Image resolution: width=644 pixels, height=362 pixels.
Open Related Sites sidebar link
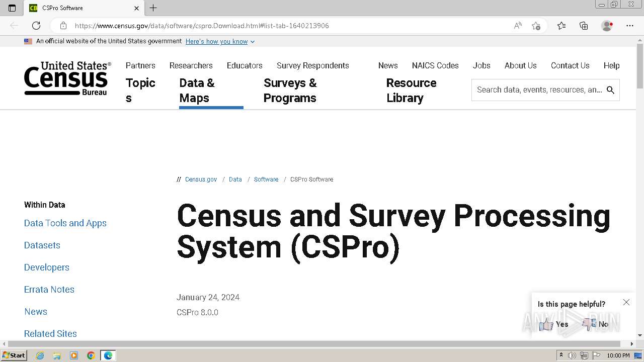pos(50,334)
